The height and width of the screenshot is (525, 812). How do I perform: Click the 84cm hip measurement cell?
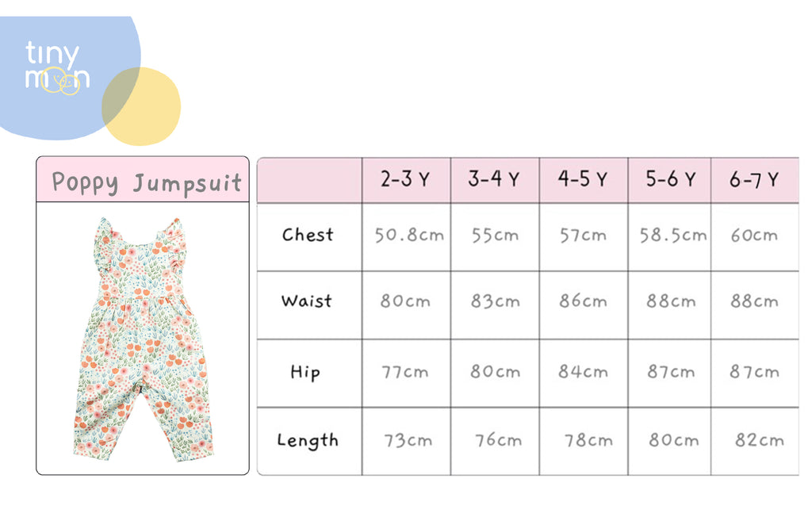(x=583, y=374)
